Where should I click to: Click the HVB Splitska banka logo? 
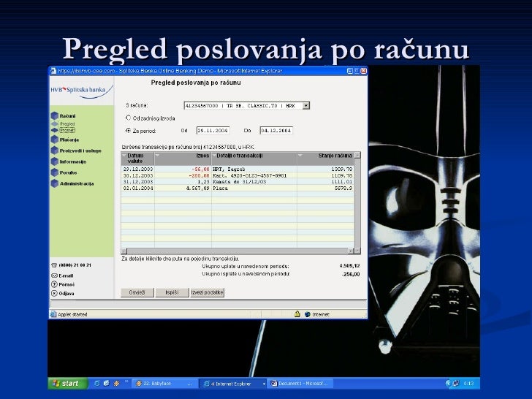(81, 91)
